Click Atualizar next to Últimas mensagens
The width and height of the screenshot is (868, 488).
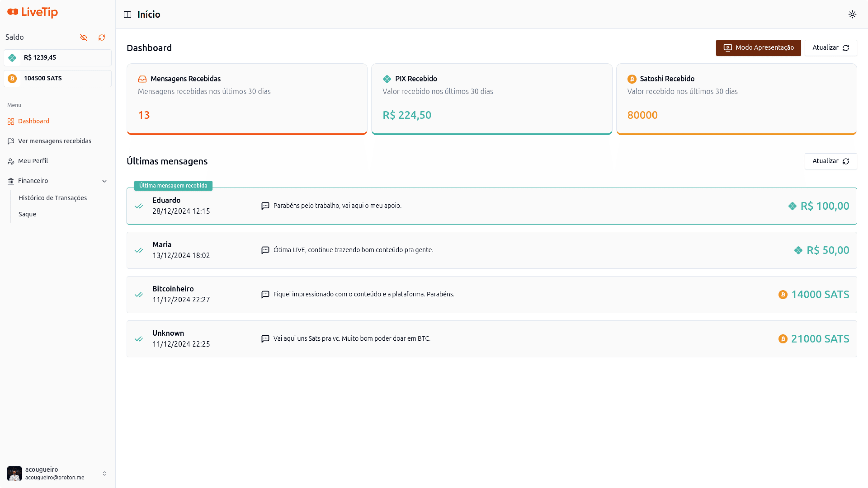(x=830, y=161)
